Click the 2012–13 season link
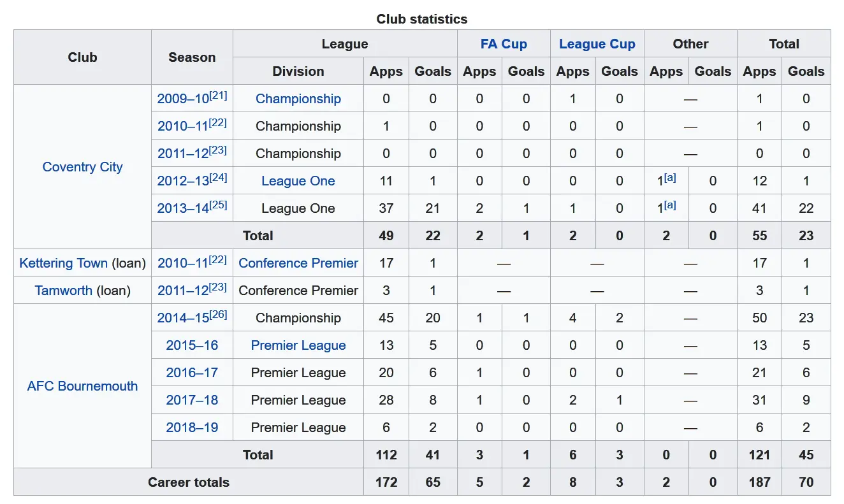The height and width of the screenshot is (504, 844). point(183,182)
